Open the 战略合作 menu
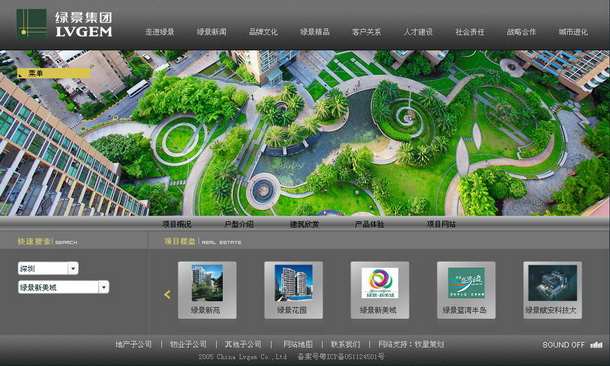 [x=521, y=32]
